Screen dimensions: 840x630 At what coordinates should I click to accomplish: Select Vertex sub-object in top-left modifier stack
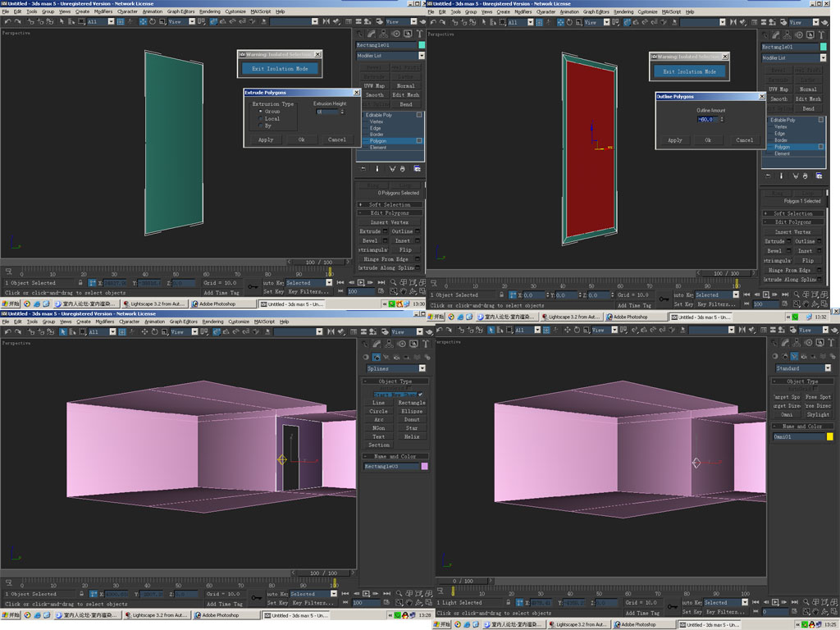tap(376, 121)
